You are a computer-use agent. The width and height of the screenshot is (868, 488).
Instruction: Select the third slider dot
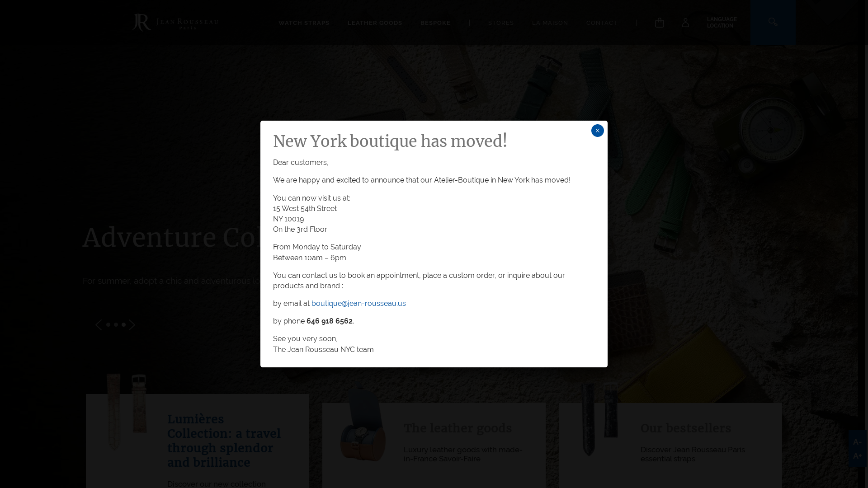click(123, 325)
